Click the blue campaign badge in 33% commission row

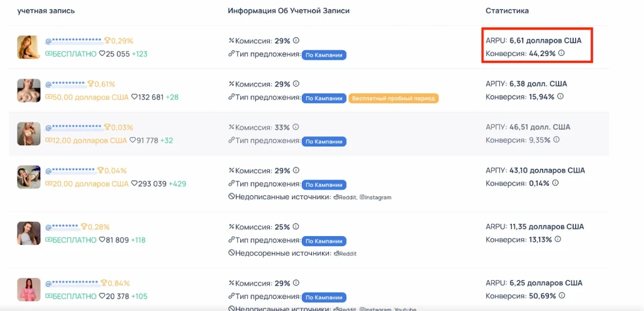(x=324, y=141)
